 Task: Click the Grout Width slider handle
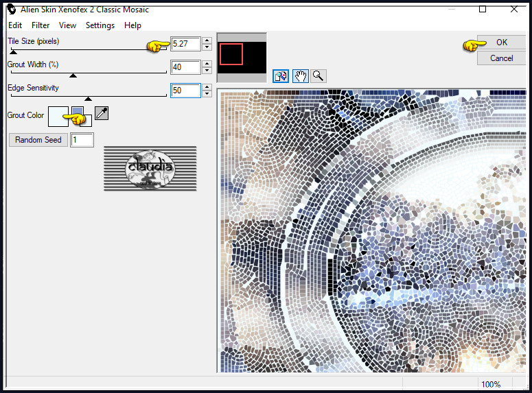point(73,75)
